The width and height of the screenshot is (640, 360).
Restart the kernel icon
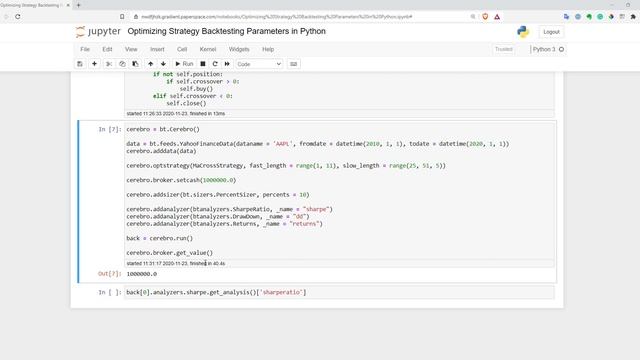click(x=215, y=64)
